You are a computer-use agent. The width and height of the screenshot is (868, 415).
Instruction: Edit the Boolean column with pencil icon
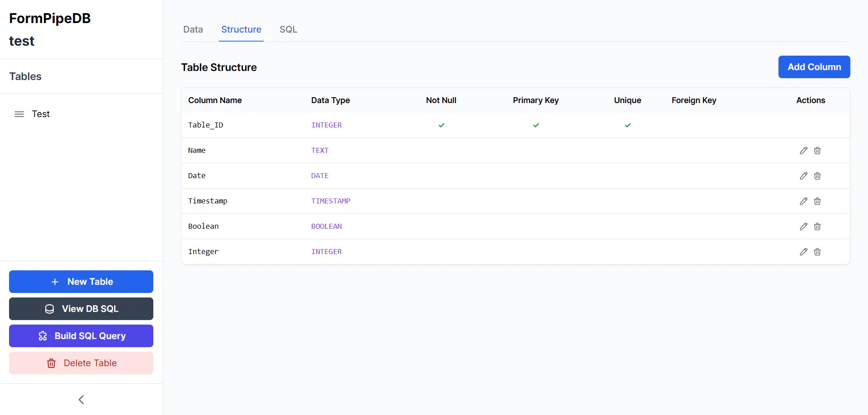point(803,226)
